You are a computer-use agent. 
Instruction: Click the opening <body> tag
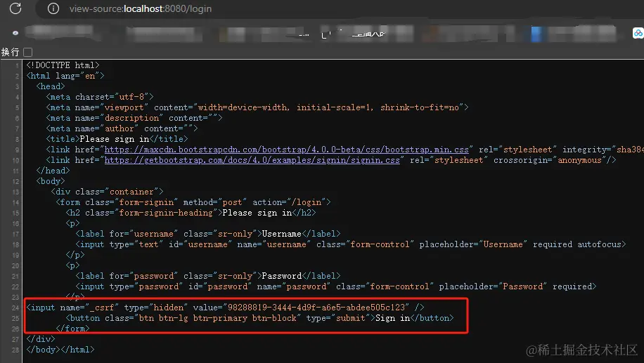pyautogui.click(x=51, y=181)
